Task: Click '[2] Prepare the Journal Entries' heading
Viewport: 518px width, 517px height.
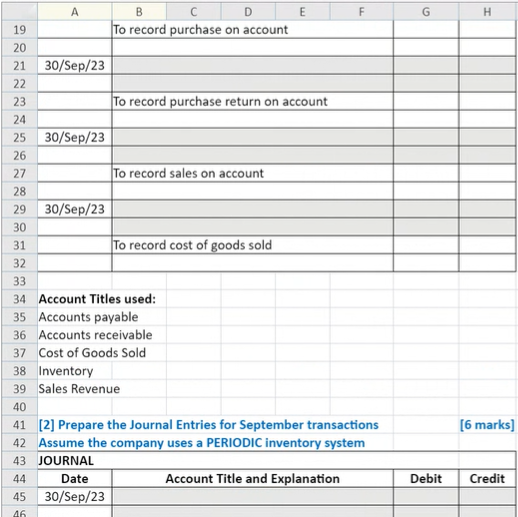Action: click(208, 425)
